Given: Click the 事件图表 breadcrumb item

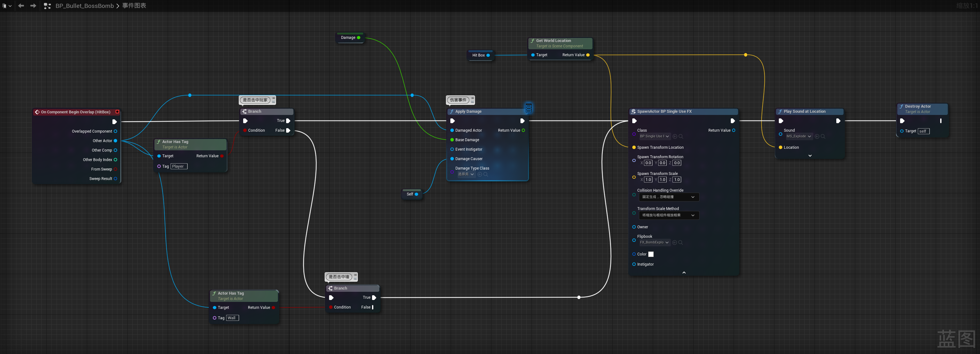Looking at the screenshot, I should pyautogui.click(x=134, y=6).
